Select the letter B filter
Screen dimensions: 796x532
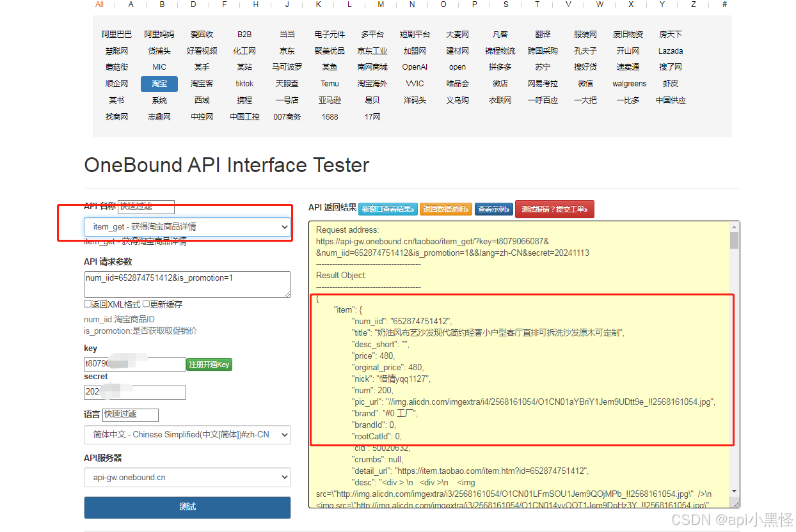pyautogui.click(x=162, y=4)
